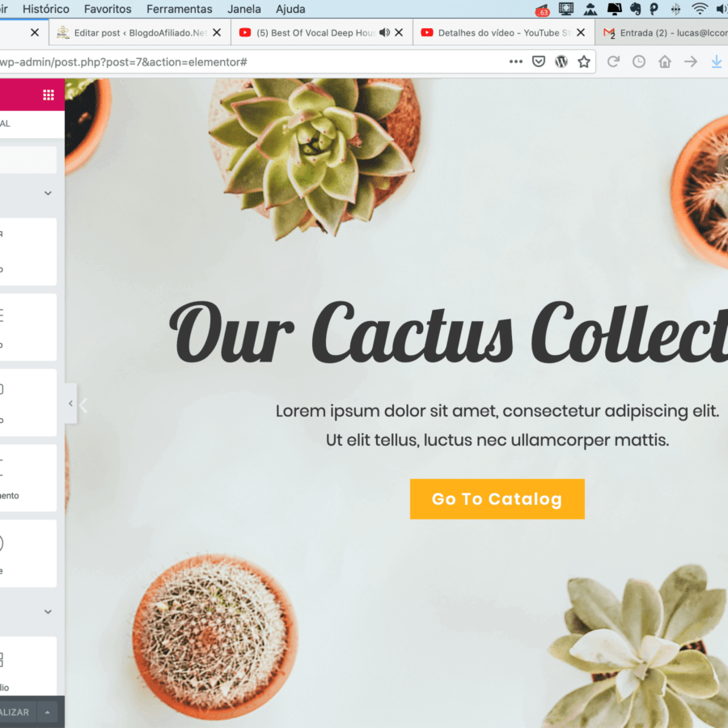This screenshot has height=728, width=728.
Task: Click the Elementor widget search field
Action: click(28, 159)
